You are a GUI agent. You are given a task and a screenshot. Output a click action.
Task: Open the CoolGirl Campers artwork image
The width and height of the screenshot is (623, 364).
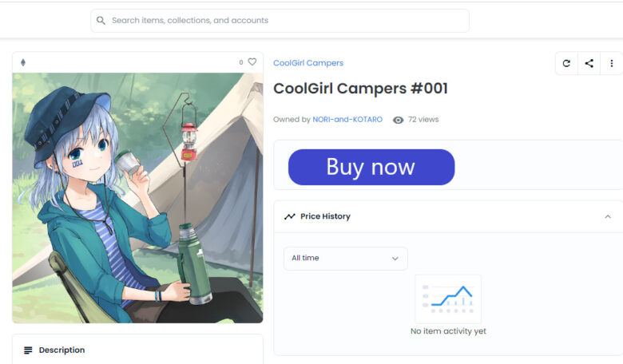pyautogui.click(x=137, y=198)
